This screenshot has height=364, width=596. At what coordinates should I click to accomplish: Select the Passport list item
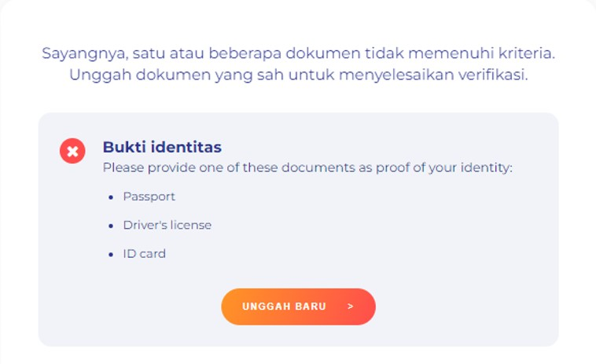click(149, 197)
